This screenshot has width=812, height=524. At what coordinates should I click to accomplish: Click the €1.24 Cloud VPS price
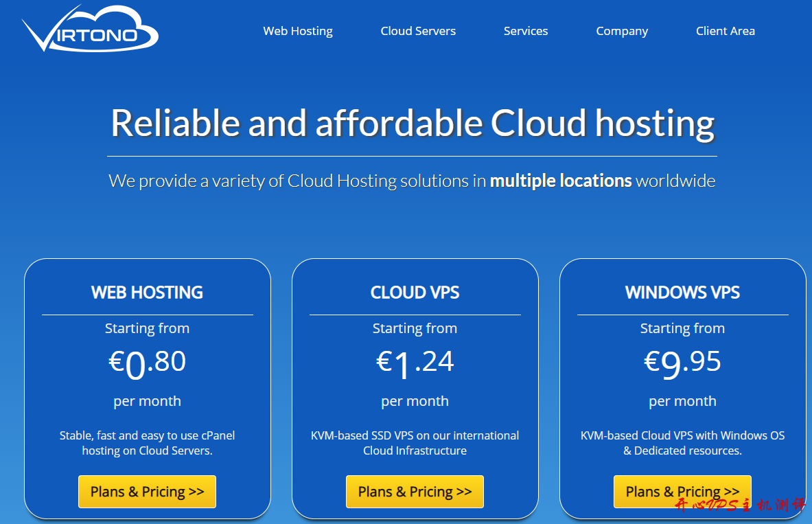415,363
